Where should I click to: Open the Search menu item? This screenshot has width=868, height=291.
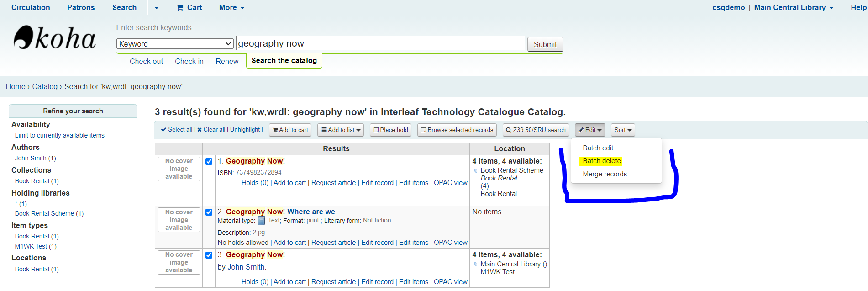(x=125, y=7)
